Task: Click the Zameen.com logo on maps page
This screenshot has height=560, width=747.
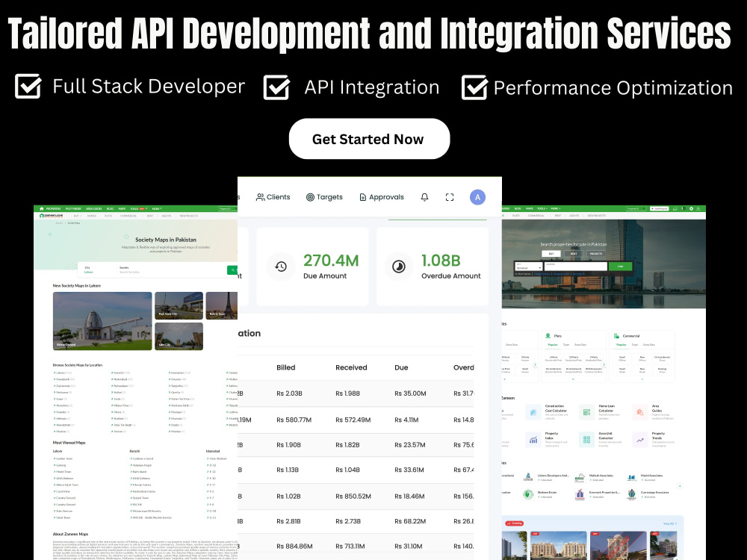Action: point(51,216)
